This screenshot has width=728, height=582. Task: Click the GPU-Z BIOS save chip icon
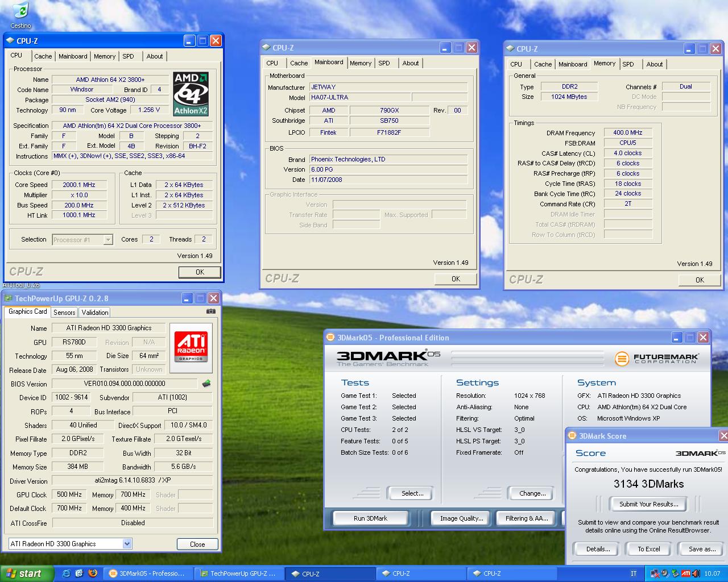206,384
